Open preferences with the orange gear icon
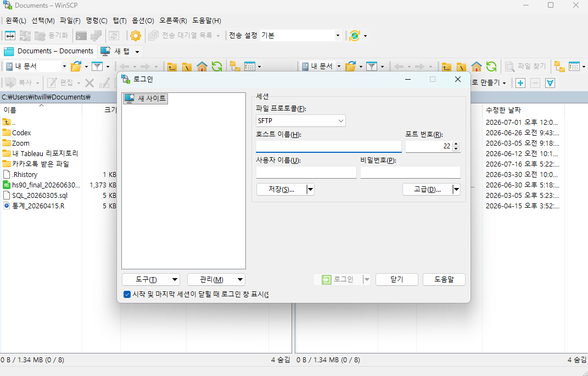This screenshot has width=588, height=376. point(136,36)
